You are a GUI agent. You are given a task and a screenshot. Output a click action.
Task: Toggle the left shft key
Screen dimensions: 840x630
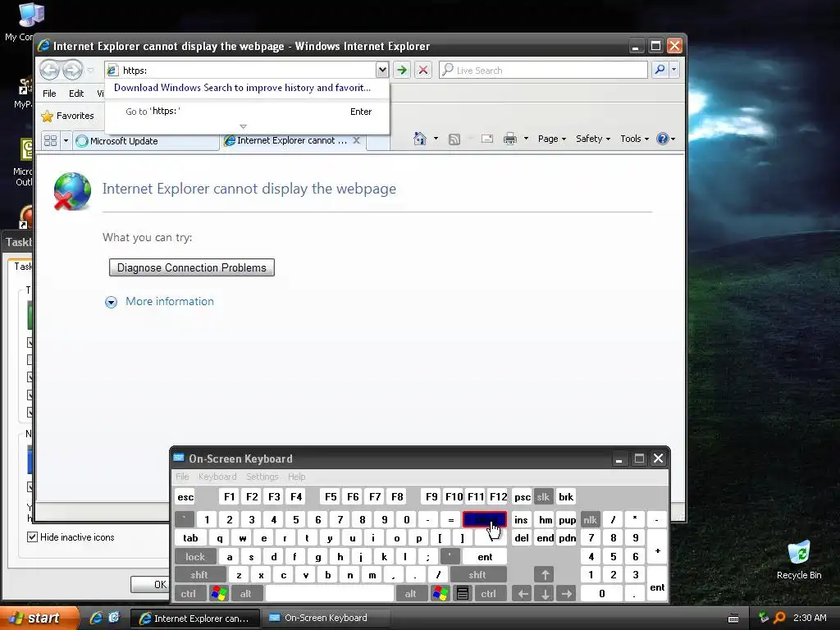click(199, 575)
